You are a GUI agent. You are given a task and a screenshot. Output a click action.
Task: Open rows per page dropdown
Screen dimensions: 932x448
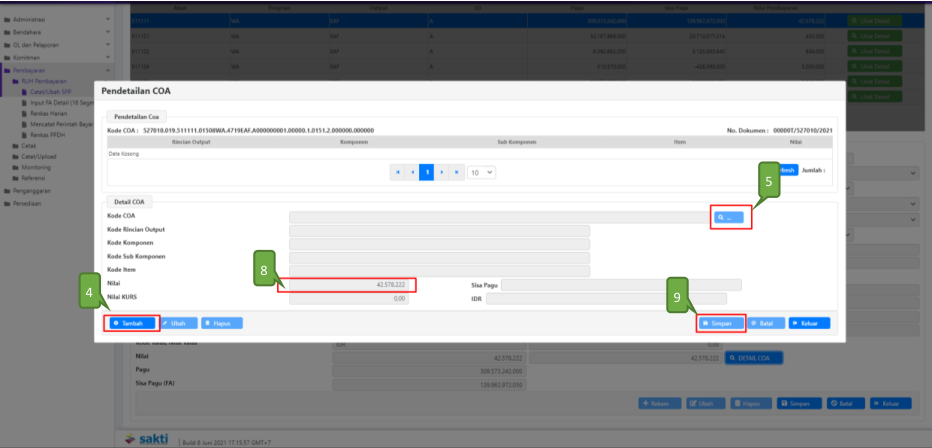(482, 172)
